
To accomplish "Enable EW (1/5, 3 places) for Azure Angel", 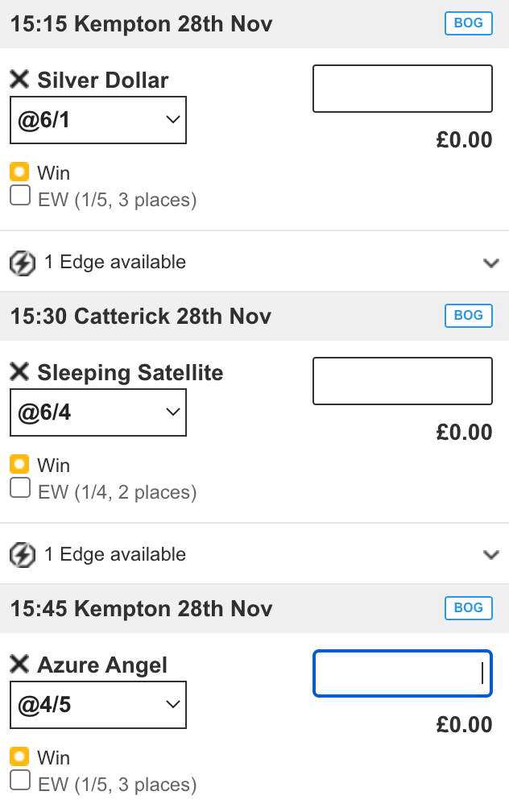I will tap(19, 779).
